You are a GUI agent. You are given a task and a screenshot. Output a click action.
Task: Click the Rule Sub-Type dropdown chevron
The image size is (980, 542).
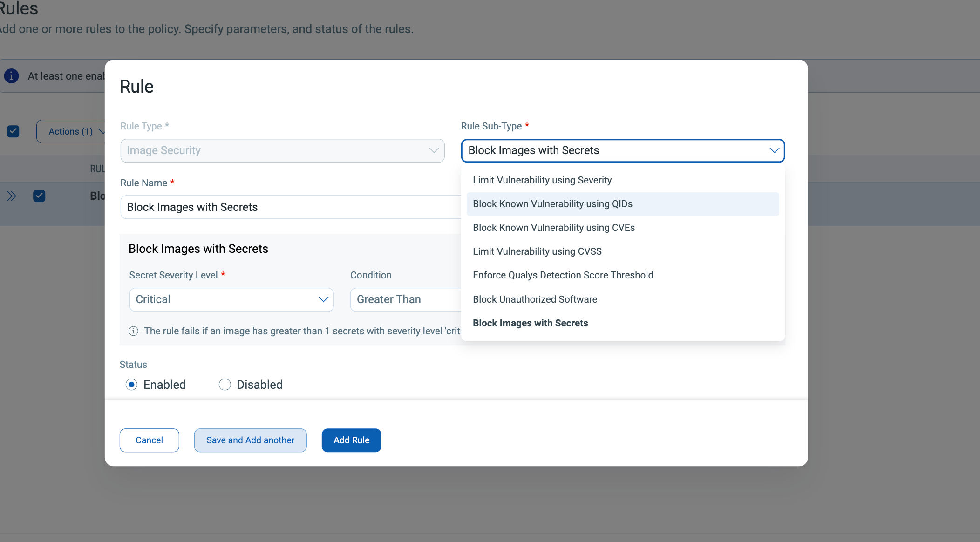tap(774, 150)
